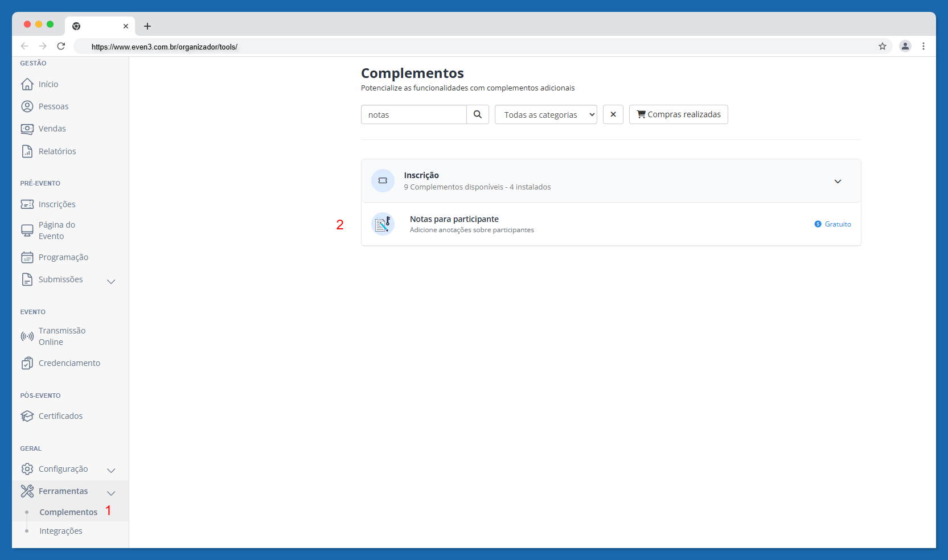Expand the Configuração submenu chevron
This screenshot has width=948, height=560.
point(112,470)
